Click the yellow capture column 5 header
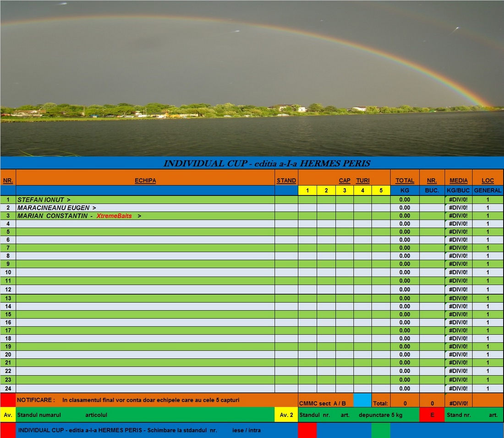The height and width of the screenshot is (438, 504). [381, 190]
